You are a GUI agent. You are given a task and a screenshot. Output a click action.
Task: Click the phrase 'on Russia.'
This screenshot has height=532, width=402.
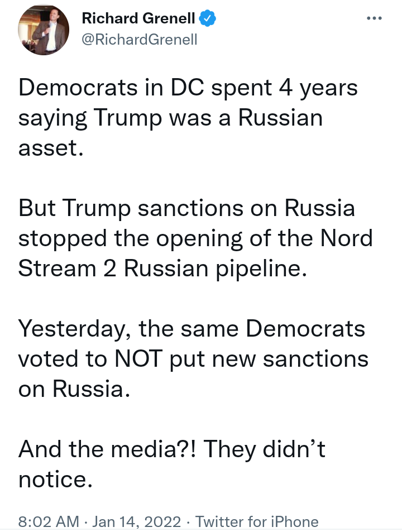click(74, 389)
